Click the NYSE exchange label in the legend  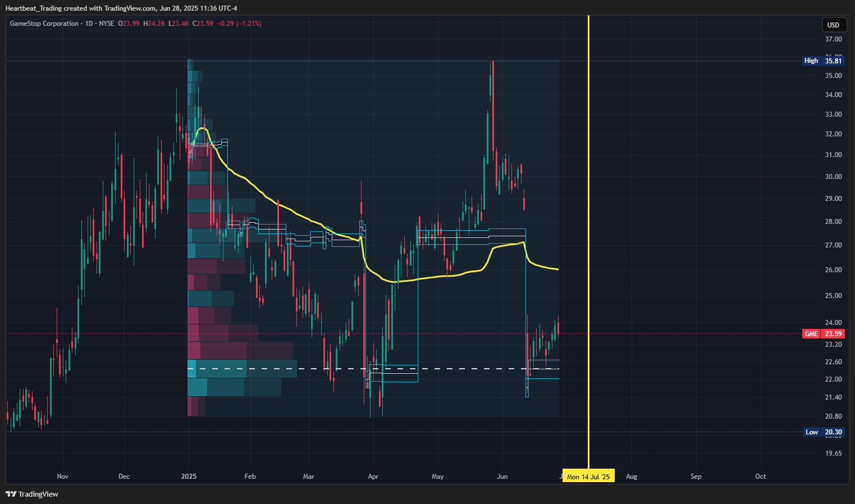(107, 24)
